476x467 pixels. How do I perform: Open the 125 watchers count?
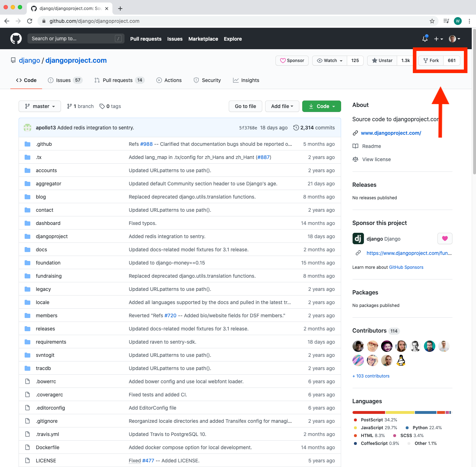355,61
